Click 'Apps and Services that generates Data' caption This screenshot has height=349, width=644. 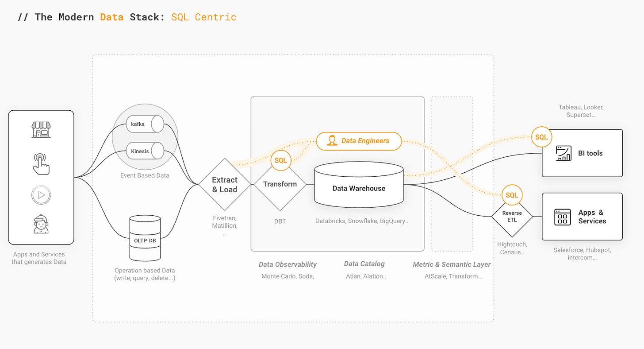pyautogui.click(x=39, y=258)
